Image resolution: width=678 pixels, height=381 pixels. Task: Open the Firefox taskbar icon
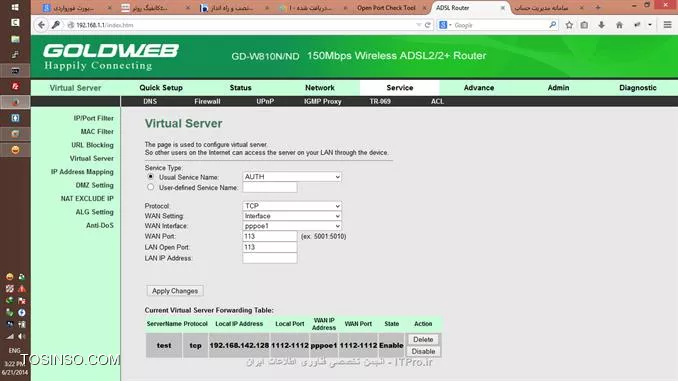click(15, 102)
